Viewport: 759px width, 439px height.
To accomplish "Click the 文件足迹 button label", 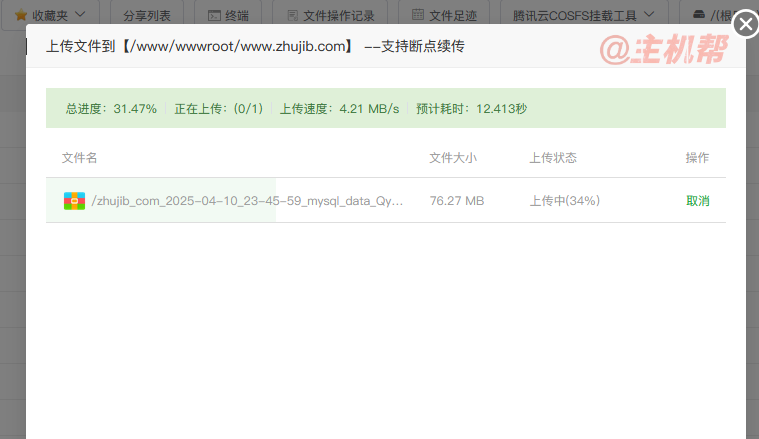I will 453,16.
